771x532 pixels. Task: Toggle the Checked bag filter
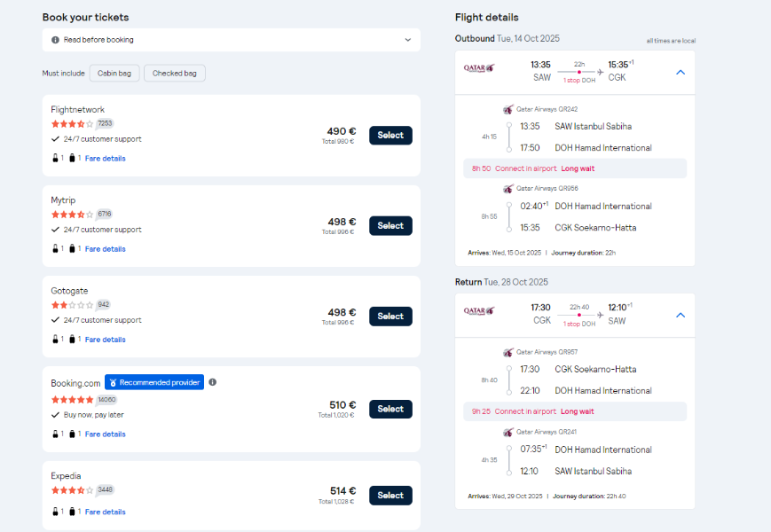[175, 74]
